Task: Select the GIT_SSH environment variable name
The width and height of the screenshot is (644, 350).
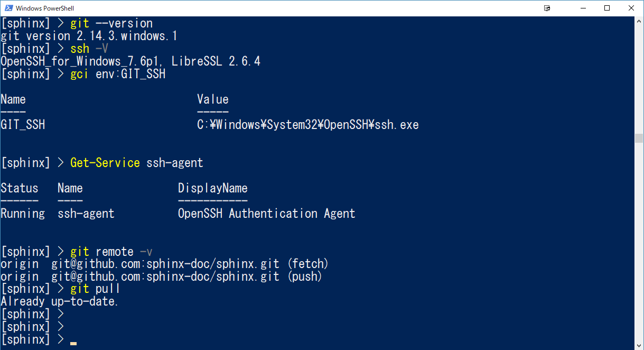Action: (x=23, y=124)
